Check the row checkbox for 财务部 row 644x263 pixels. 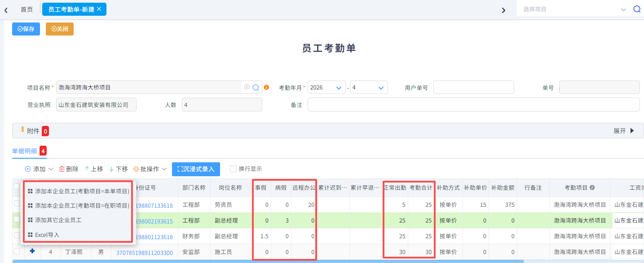(x=17, y=236)
